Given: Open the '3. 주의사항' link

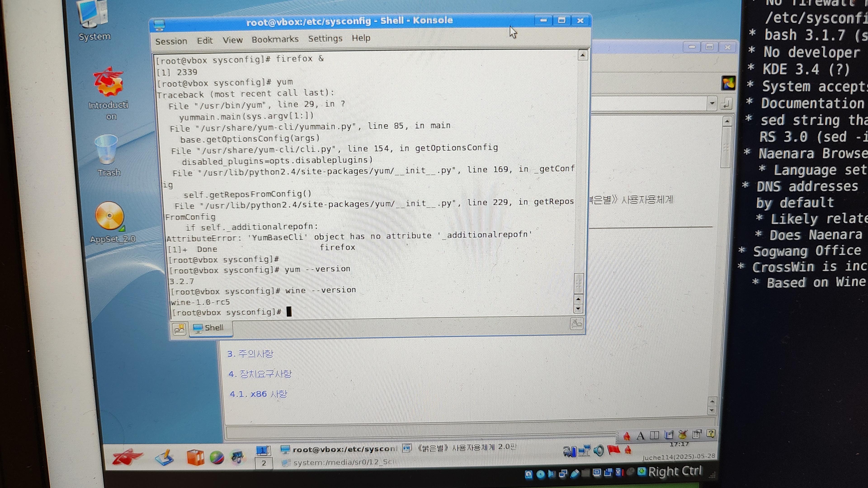Looking at the screenshot, I should point(250,354).
